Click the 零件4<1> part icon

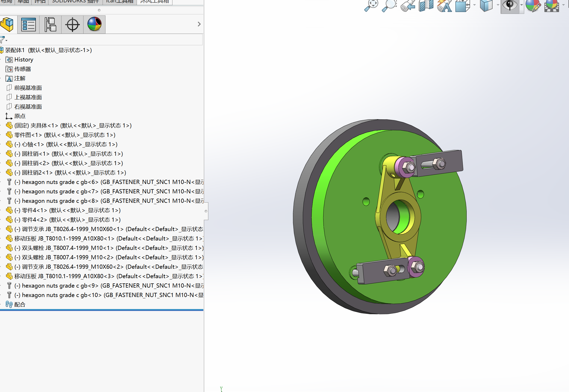(x=9, y=210)
